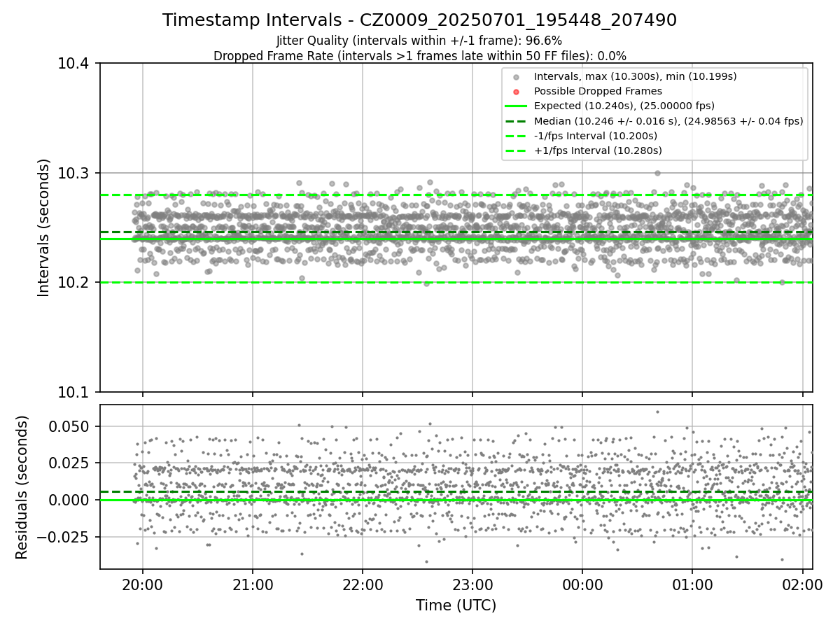Click the '−0.025' residuals tick label
Screen dimensions: 840x630
tap(63, 537)
